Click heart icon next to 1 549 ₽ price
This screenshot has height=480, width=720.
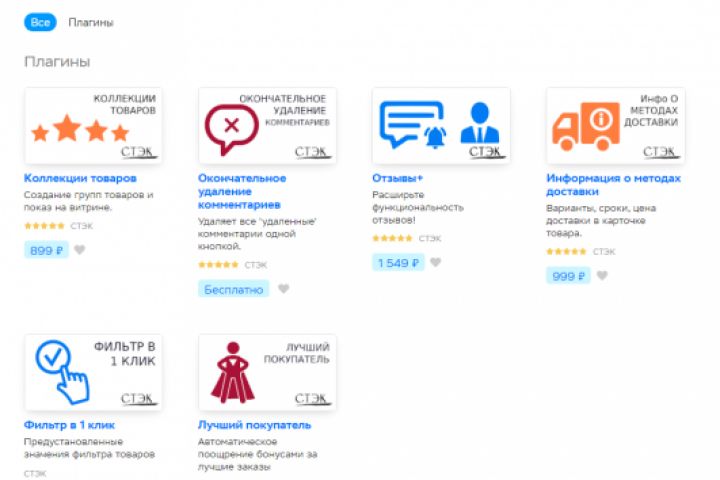coord(435,263)
